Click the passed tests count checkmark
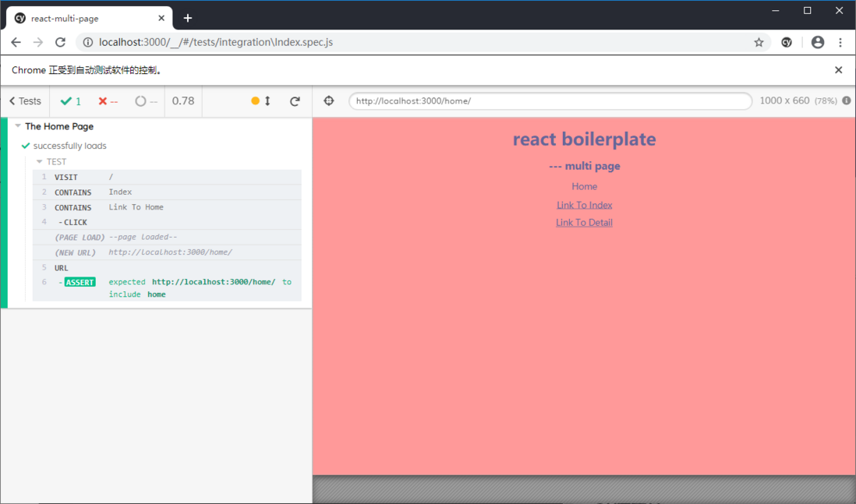This screenshot has width=856, height=504. tap(70, 101)
